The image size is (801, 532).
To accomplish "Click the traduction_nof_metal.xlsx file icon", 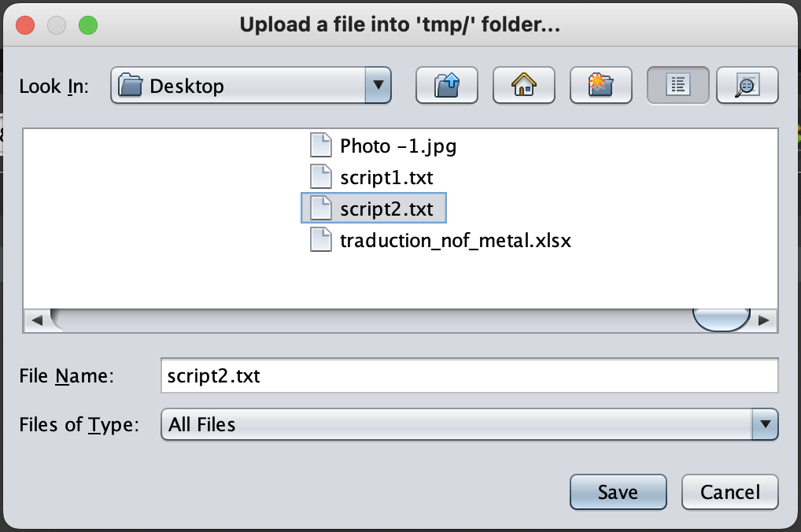I will [321, 240].
